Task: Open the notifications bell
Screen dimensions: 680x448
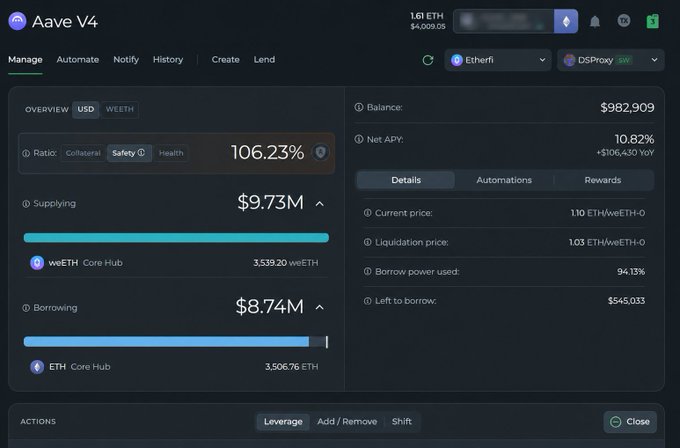Action: (595, 21)
